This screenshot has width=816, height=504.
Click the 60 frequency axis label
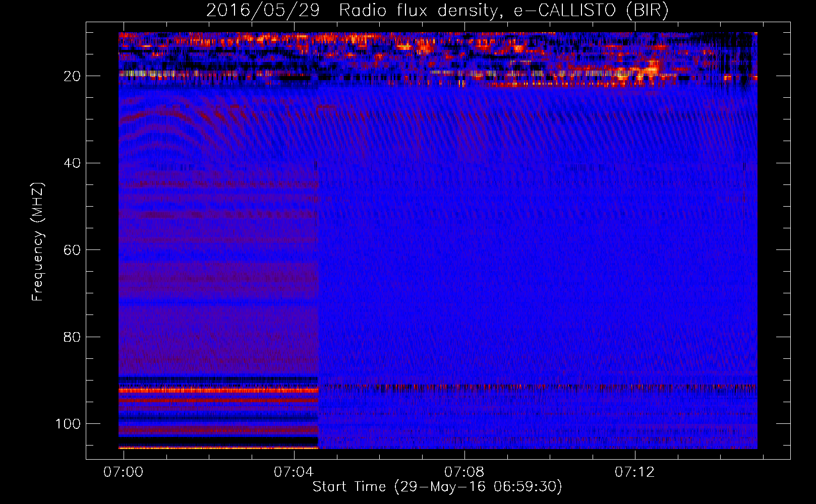[72, 250]
